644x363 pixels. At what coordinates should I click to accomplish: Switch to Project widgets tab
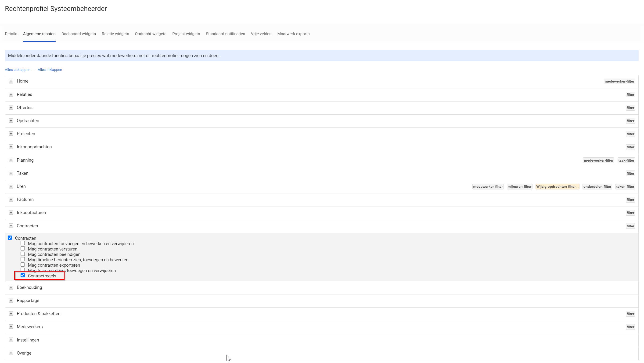186,34
